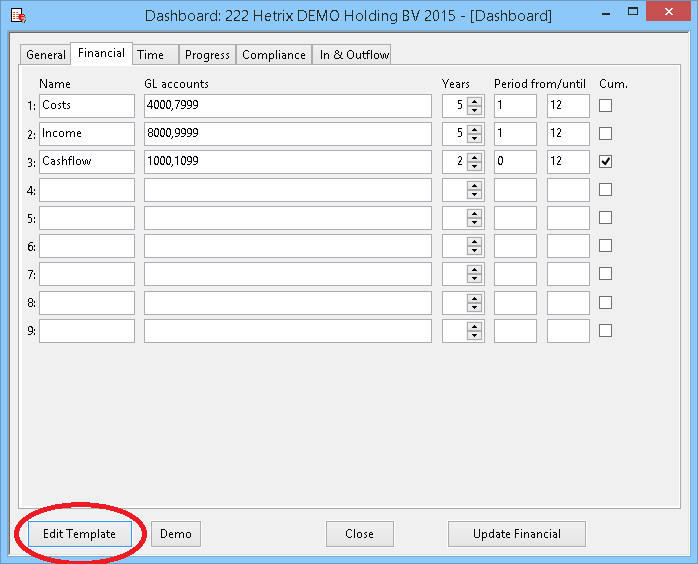Minimize the Dashboard window
The image size is (698, 564).
point(605,14)
